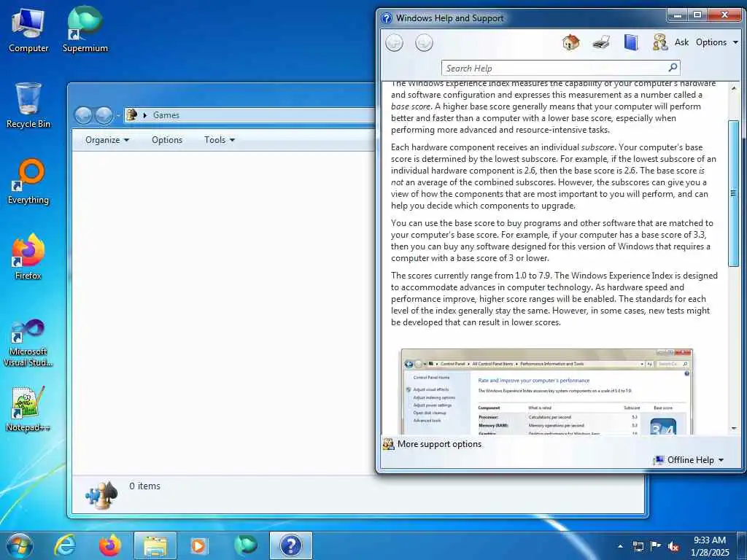Open the Options dropdown in Help window
This screenshot has width=747, height=560.
[716, 42]
